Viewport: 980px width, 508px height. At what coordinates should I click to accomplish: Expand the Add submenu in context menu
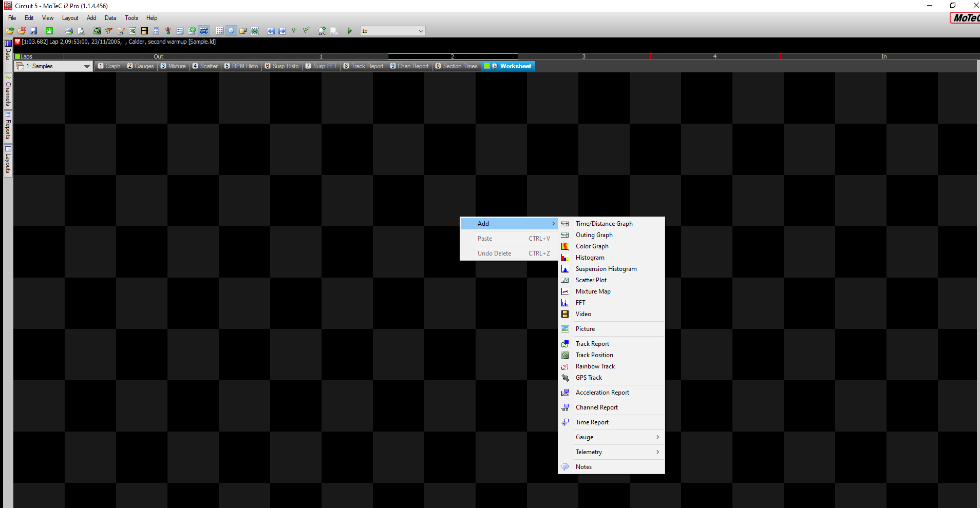(x=509, y=224)
